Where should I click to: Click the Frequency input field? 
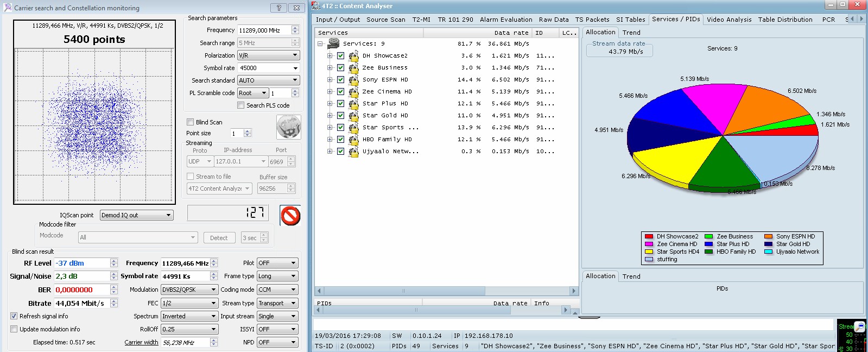click(x=264, y=30)
